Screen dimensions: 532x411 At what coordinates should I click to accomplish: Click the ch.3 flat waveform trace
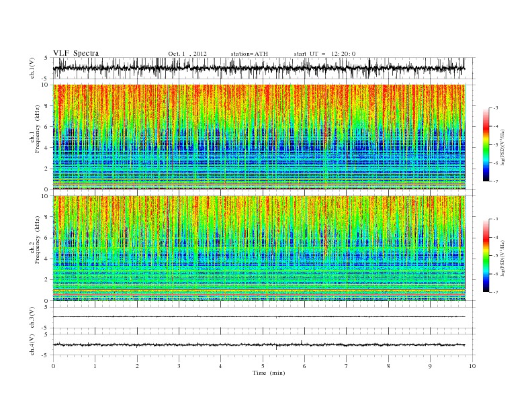[259, 316]
